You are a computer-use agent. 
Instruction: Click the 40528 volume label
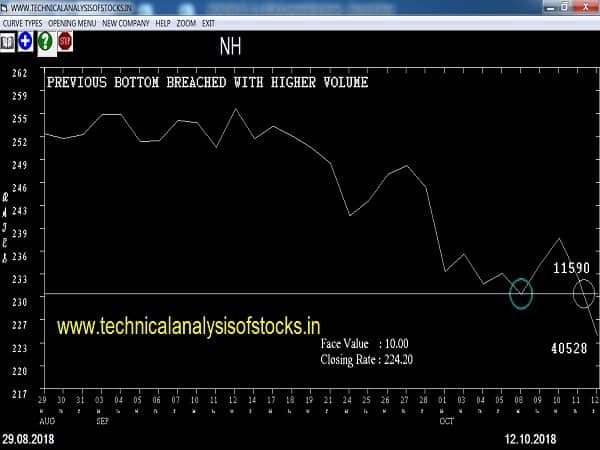569,348
